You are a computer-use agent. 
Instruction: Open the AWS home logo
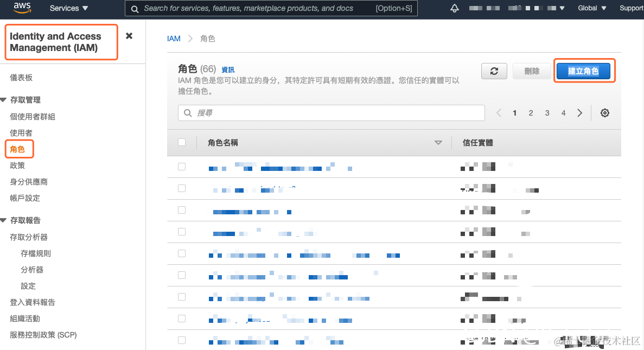point(22,8)
